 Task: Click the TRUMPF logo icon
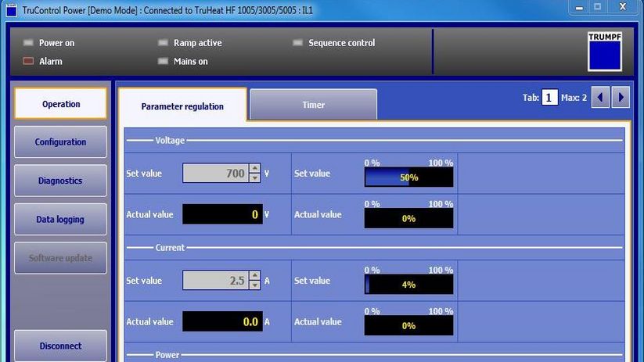pyautogui.click(x=604, y=52)
